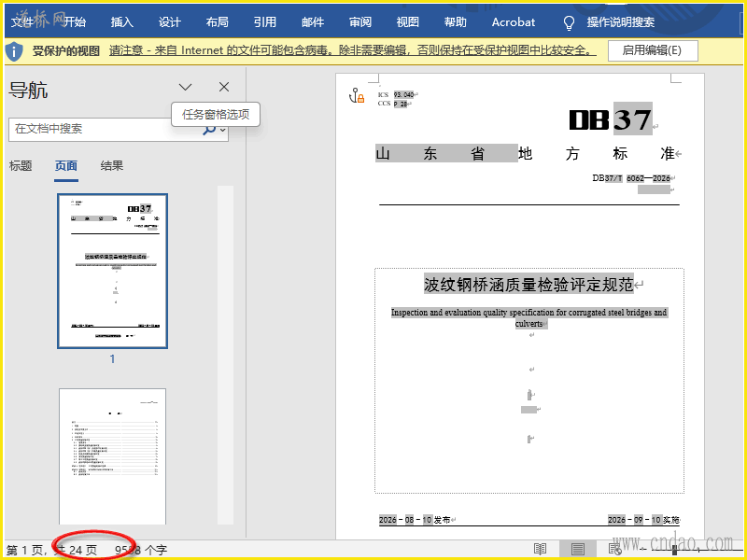The image size is (747, 560).
Task: Click the protected view shield icon
Action: [14, 51]
